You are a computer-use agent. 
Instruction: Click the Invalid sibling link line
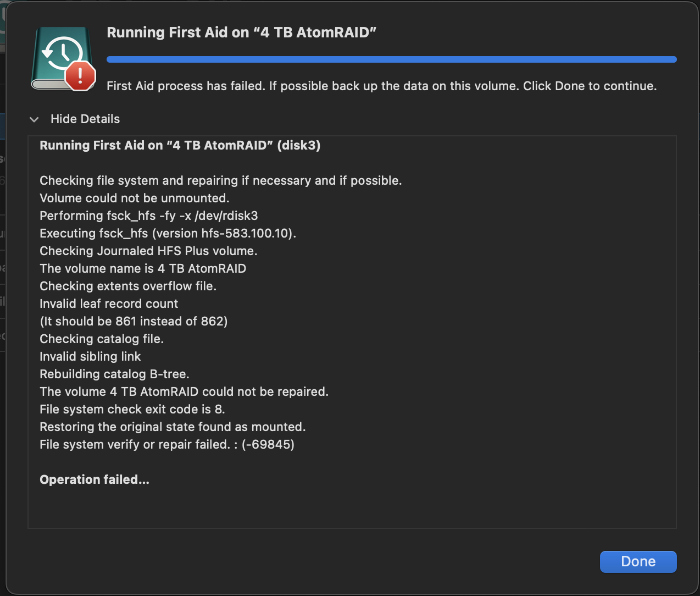[90, 356]
